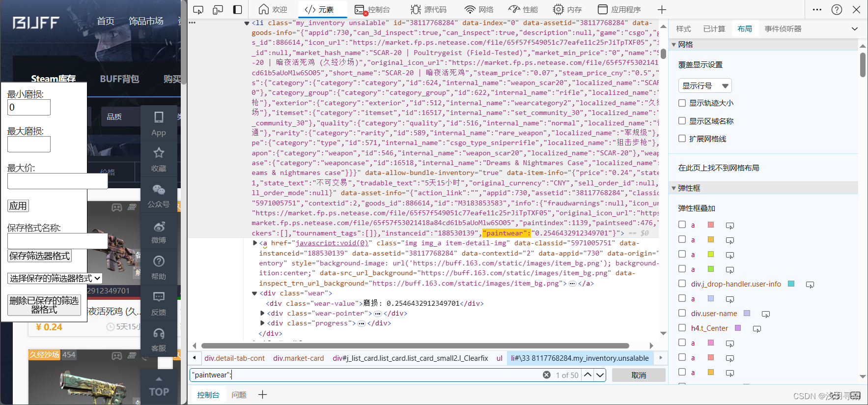Select div.market-card in breadcrumb
This screenshot has height=405, width=868.
click(299, 358)
